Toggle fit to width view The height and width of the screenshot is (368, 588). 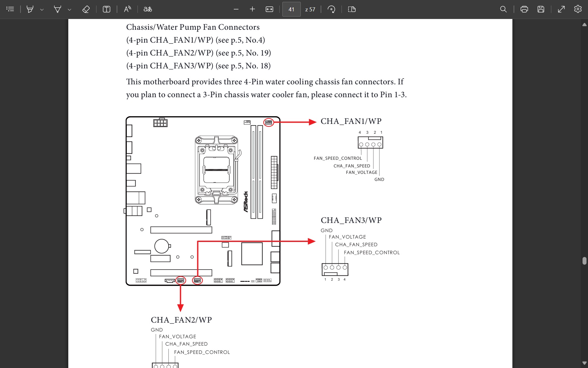[x=269, y=9]
